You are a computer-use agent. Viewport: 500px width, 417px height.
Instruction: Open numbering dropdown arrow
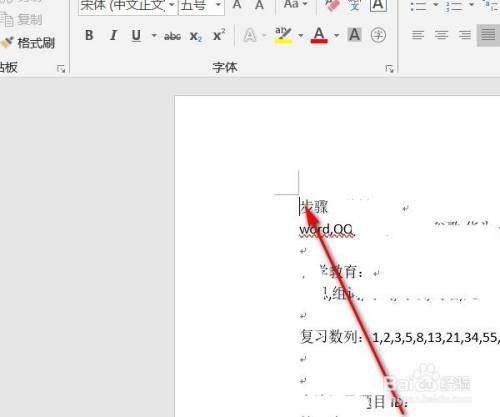pyautogui.click(x=471, y=5)
